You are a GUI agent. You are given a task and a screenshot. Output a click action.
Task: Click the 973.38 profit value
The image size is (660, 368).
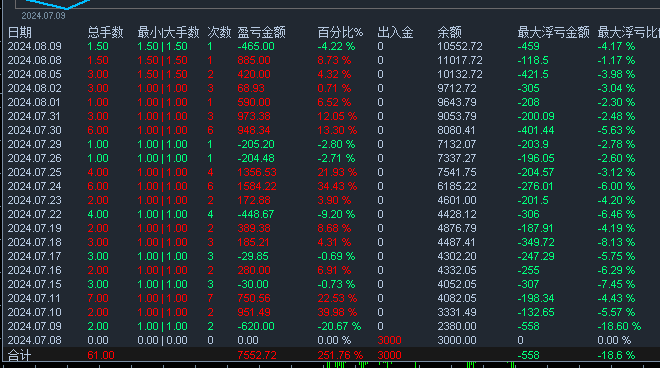tap(254, 116)
